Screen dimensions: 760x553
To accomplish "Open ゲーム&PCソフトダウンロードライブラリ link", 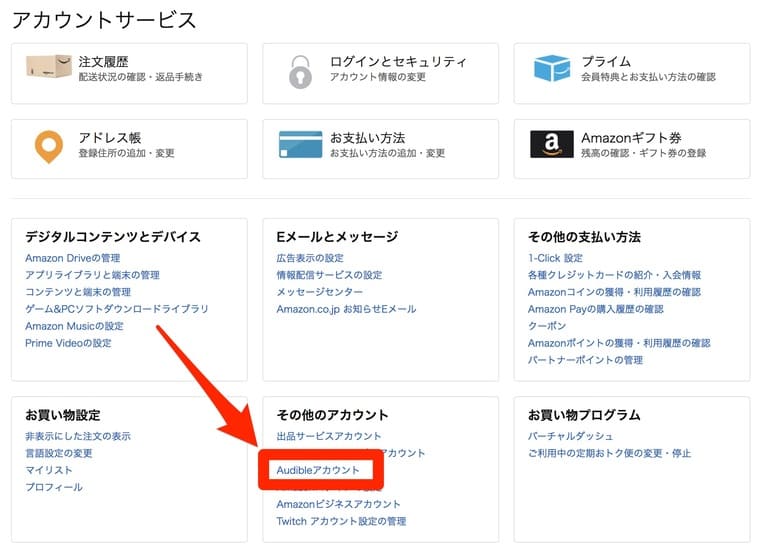I will (117, 309).
